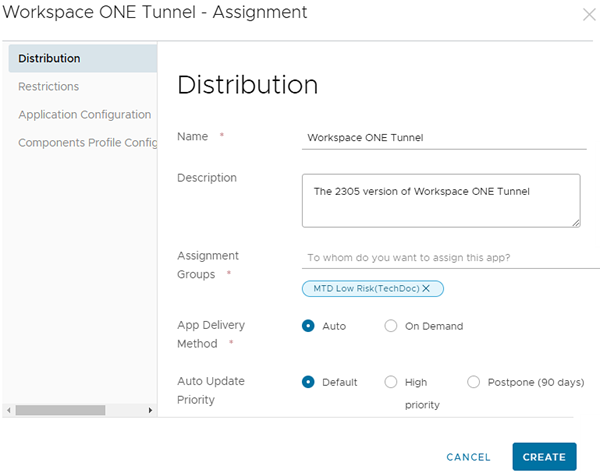Click the Create button

[x=544, y=457]
